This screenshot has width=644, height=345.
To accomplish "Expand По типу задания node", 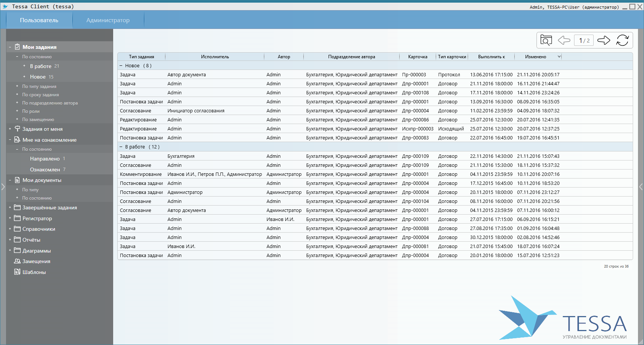I will click(x=17, y=86).
